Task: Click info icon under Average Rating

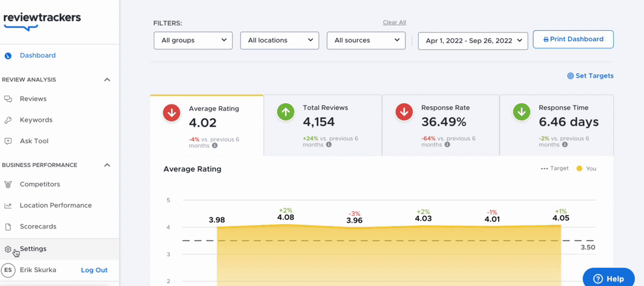Action: (215, 145)
